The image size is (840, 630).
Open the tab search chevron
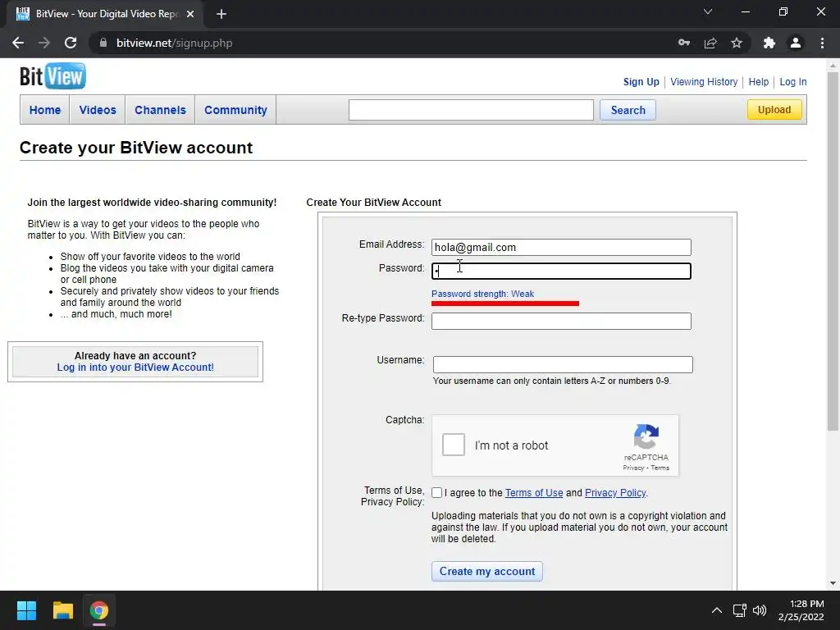pyautogui.click(x=708, y=11)
